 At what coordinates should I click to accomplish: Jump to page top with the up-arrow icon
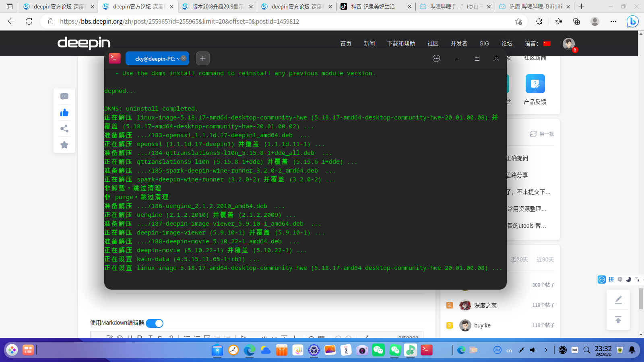[x=618, y=319]
